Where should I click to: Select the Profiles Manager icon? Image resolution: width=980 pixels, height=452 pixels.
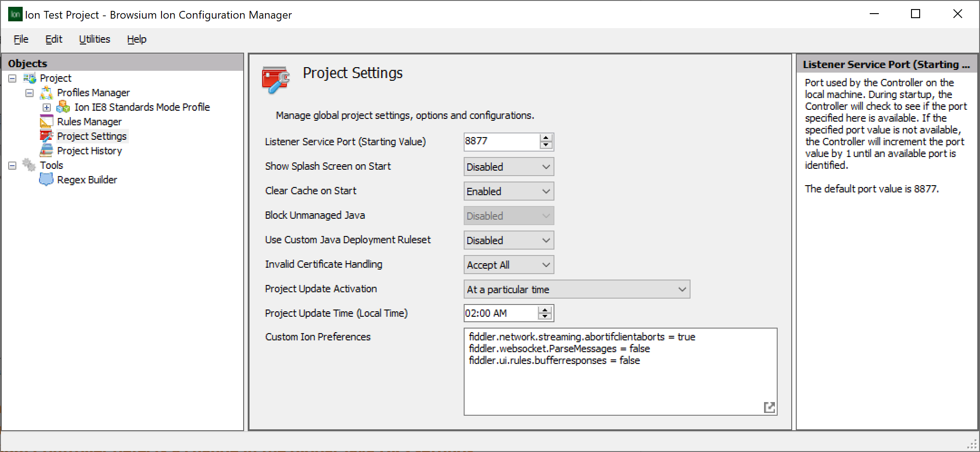(x=47, y=92)
